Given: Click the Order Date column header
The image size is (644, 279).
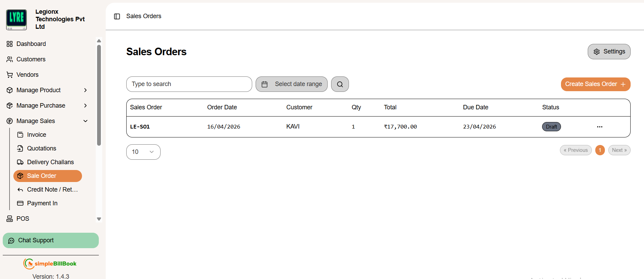Looking at the screenshot, I should point(222,107).
